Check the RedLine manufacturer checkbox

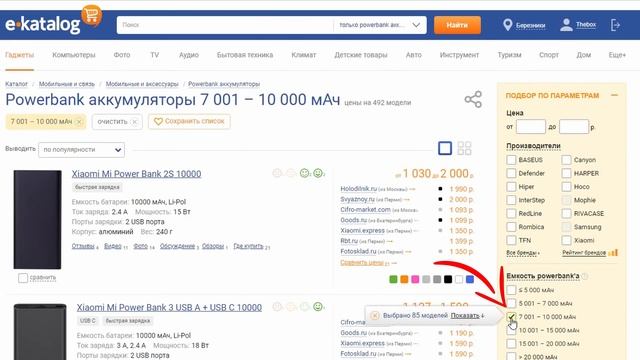point(511,213)
